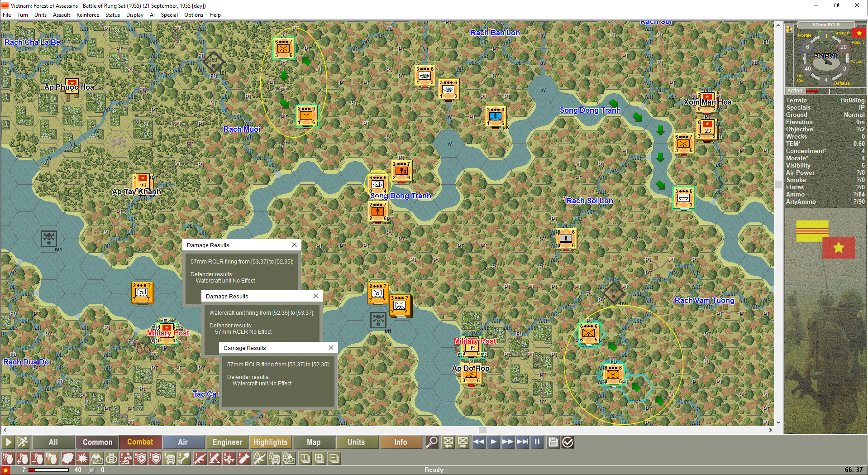Screen dimensions: 868x475
Task: Open the Display menu
Action: coord(135,15)
